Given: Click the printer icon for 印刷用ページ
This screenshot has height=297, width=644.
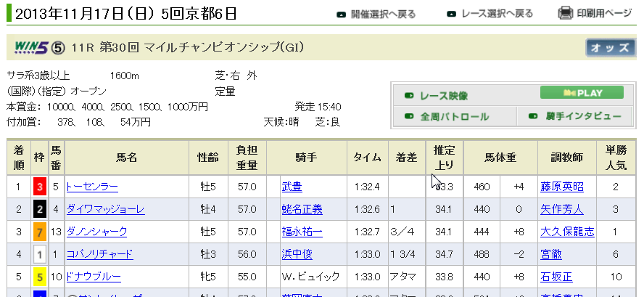Looking at the screenshot, I should pyautogui.click(x=565, y=13).
